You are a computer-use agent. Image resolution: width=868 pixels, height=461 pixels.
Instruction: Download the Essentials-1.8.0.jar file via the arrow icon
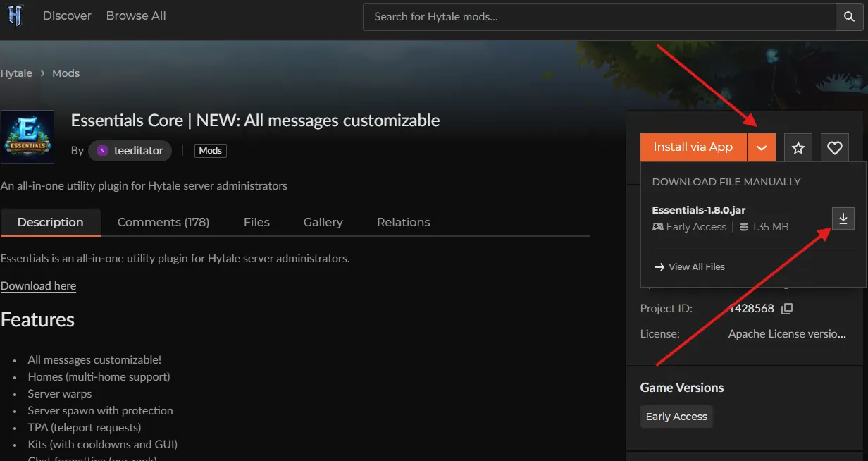[x=843, y=219]
